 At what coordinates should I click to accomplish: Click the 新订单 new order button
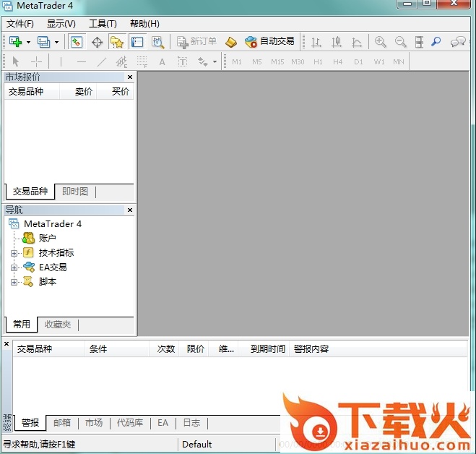tap(197, 42)
